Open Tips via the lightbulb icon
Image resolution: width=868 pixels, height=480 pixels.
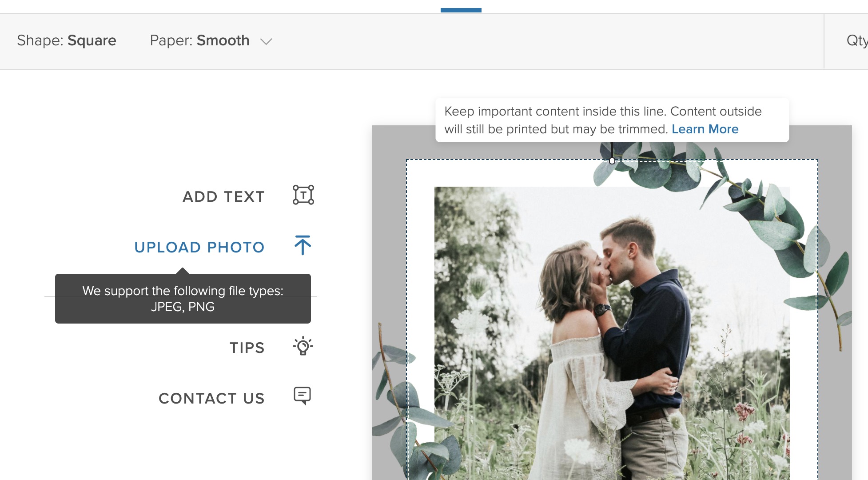303,346
